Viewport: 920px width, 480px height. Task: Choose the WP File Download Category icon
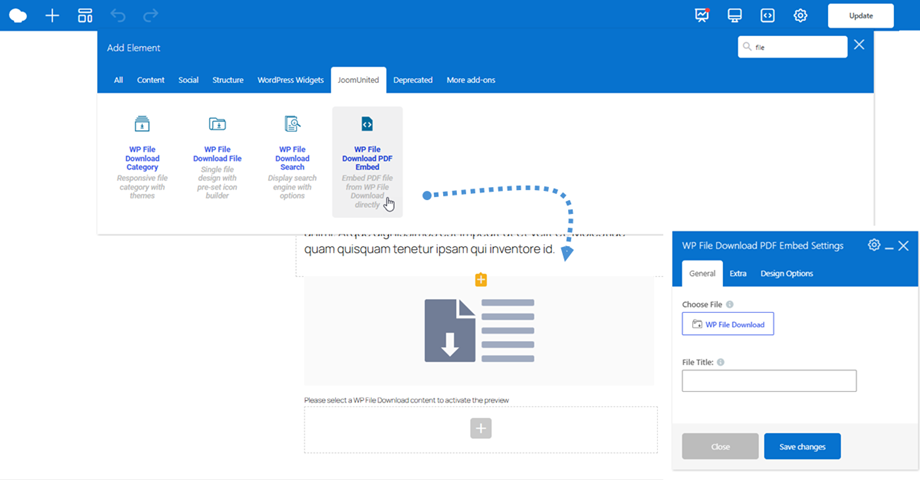coord(142,124)
